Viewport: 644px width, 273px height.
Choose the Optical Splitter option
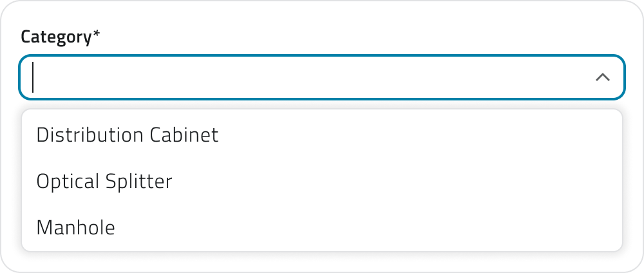point(104,182)
